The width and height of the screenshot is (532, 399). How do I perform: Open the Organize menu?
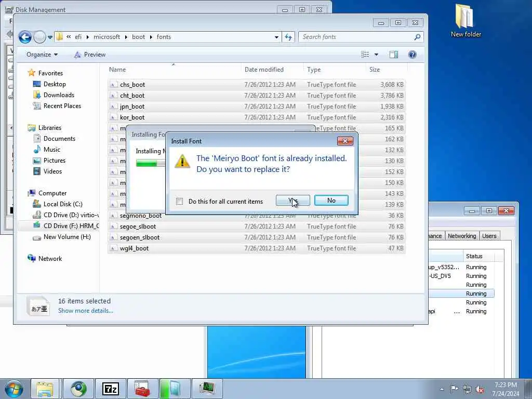[x=42, y=55]
